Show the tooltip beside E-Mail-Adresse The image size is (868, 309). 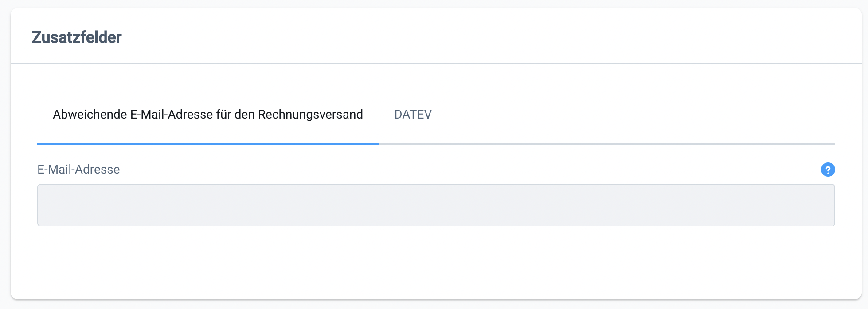(x=828, y=170)
